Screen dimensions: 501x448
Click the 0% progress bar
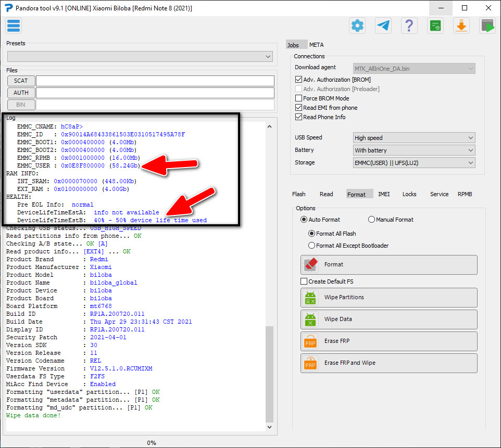tap(152, 443)
